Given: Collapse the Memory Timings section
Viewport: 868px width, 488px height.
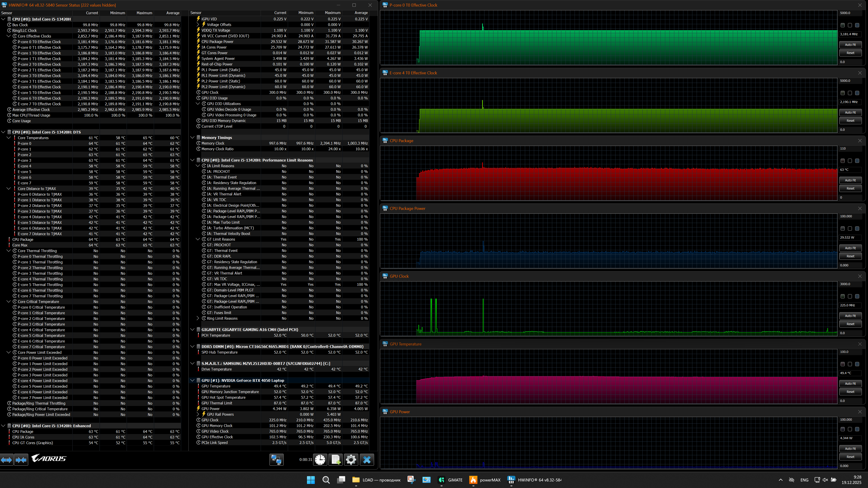Looking at the screenshot, I should coord(192,137).
